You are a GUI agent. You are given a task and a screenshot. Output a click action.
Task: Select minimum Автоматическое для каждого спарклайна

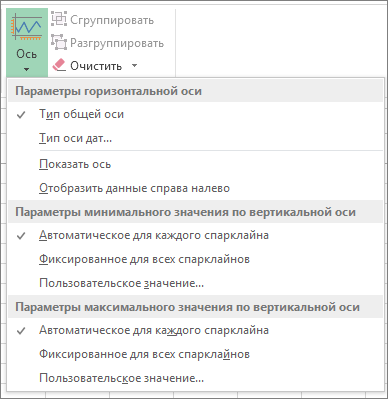(x=195, y=235)
